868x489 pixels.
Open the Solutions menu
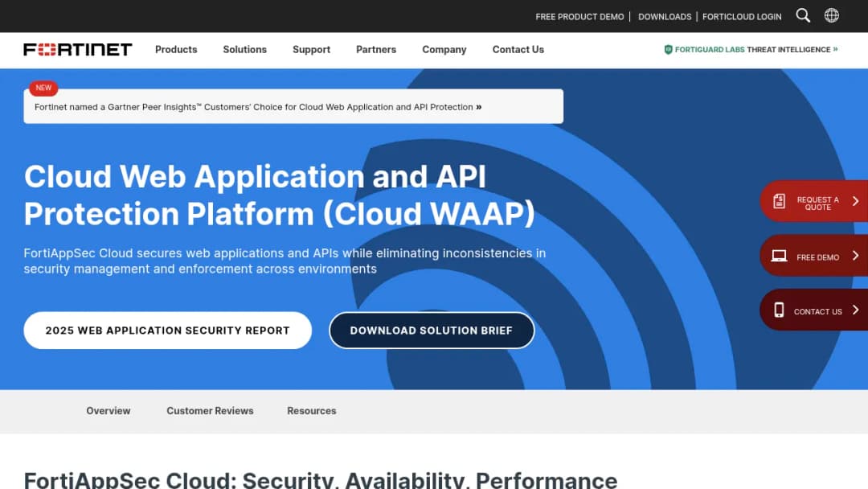[x=244, y=49]
